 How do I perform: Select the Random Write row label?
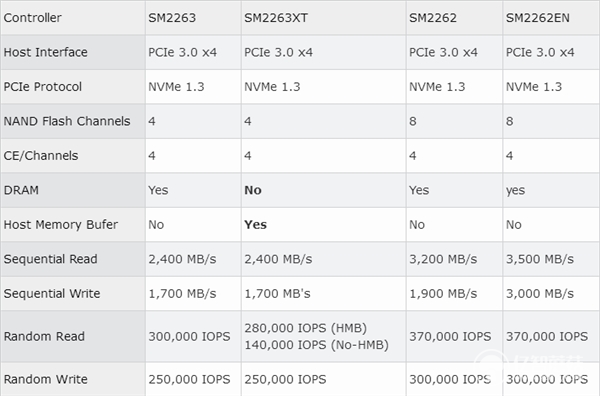coord(46,380)
